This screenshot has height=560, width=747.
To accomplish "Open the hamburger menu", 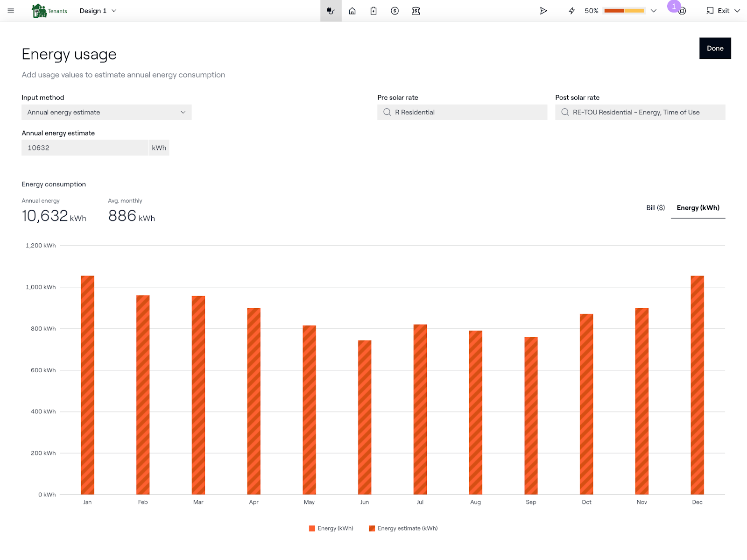I will click(11, 11).
